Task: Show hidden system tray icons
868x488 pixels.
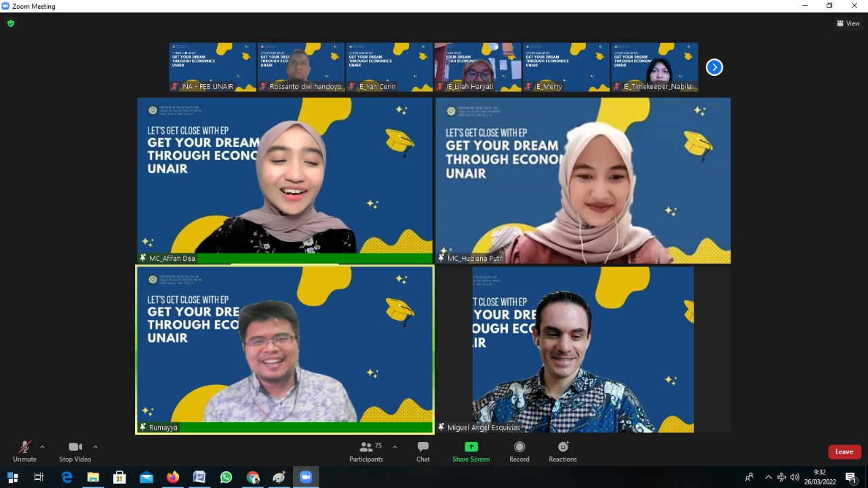Action: pos(768,477)
